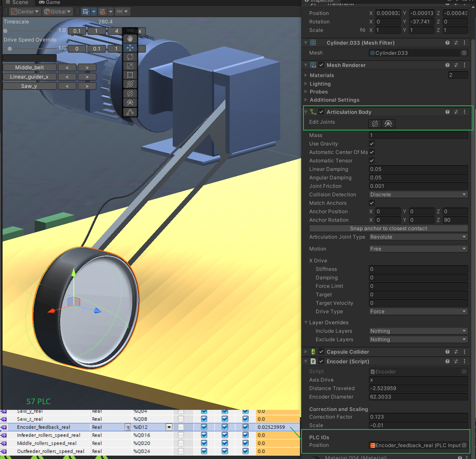Open the %ID12 address dropdown arrow
Viewport: 476px width, 459px height.
pos(169,427)
